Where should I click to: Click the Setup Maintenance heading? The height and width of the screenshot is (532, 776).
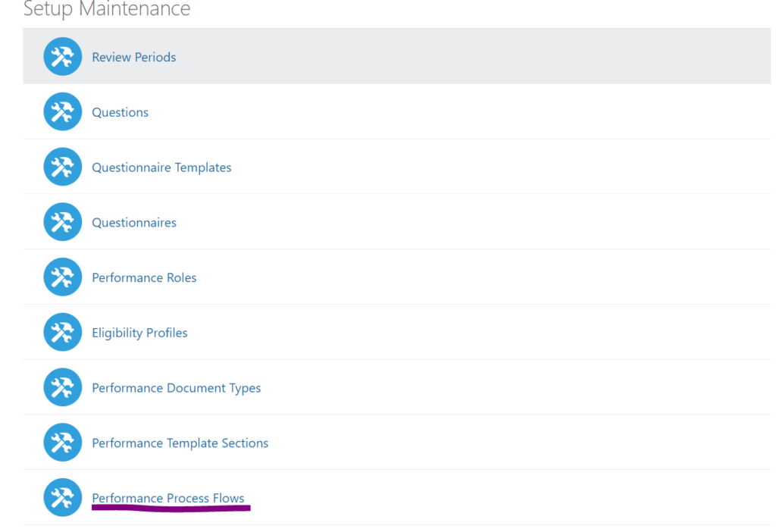pyautogui.click(x=106, y=8)
